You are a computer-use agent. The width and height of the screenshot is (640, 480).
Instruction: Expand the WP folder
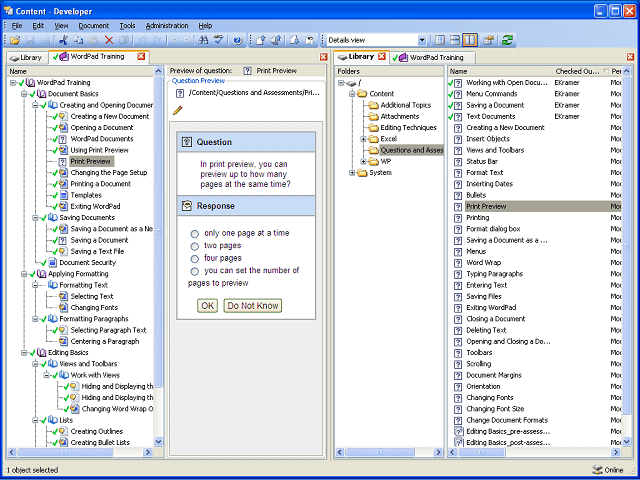[x=363, y=162]
